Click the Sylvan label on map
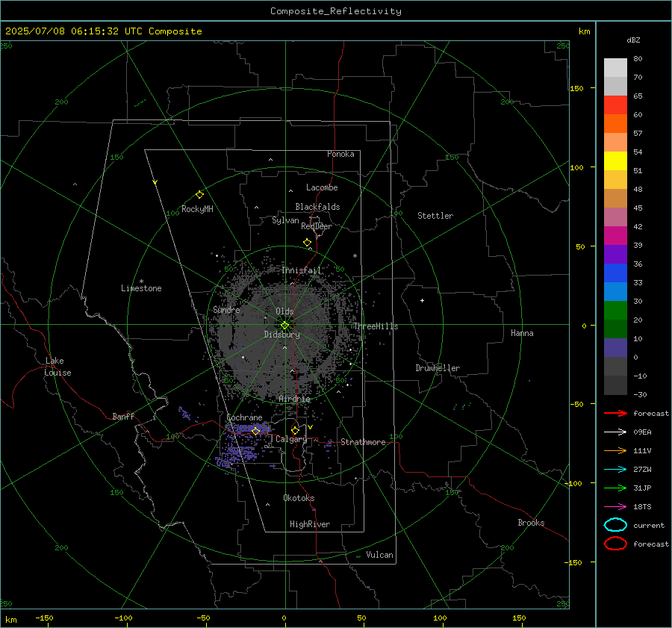This screenshot has height=628, width=672. (x=285, y=220)
